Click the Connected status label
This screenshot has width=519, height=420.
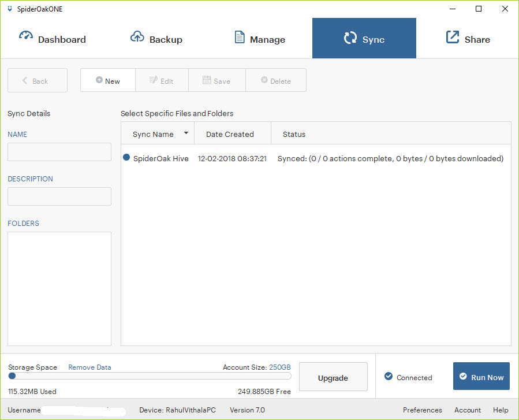tap(415, 378)
